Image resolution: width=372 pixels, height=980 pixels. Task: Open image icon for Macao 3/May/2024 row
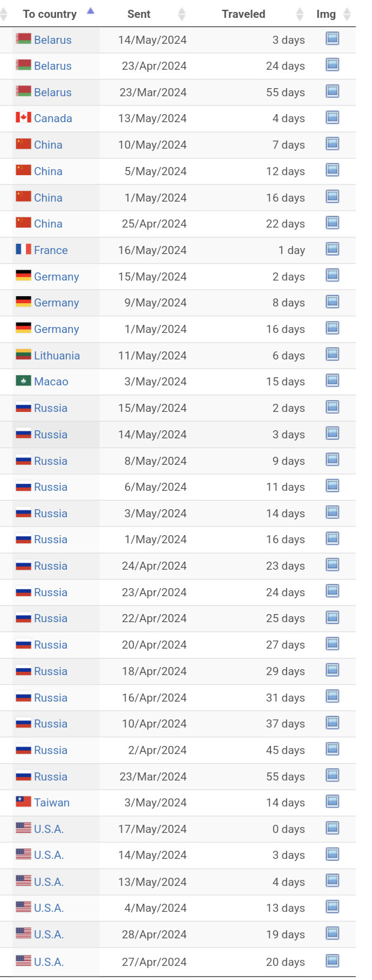click(333, 381)
